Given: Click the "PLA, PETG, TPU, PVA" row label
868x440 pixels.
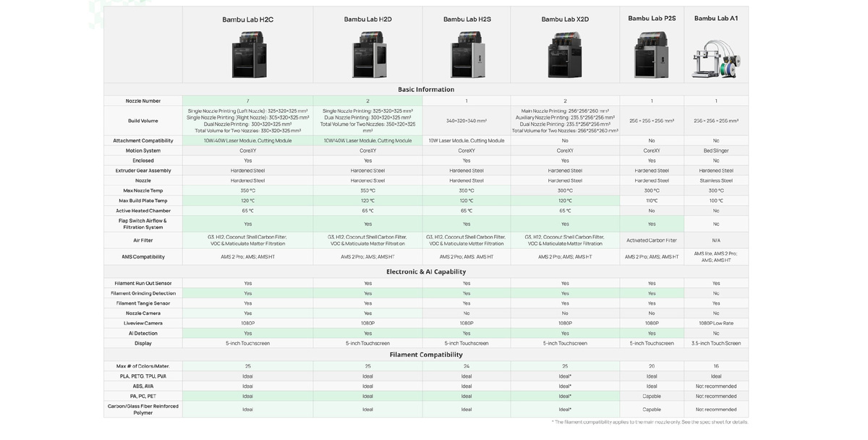Looking at the screenshot, I should (143, 376).
